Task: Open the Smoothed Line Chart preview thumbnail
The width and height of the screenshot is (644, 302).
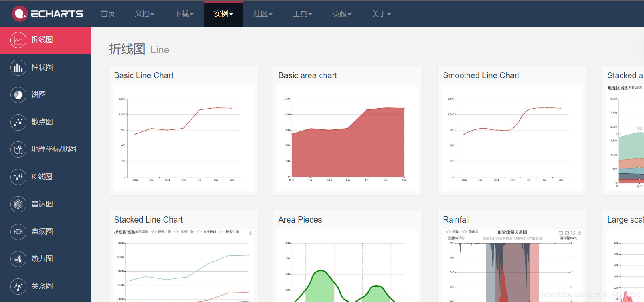Action: pyautogui.click(x=512, y=138)
